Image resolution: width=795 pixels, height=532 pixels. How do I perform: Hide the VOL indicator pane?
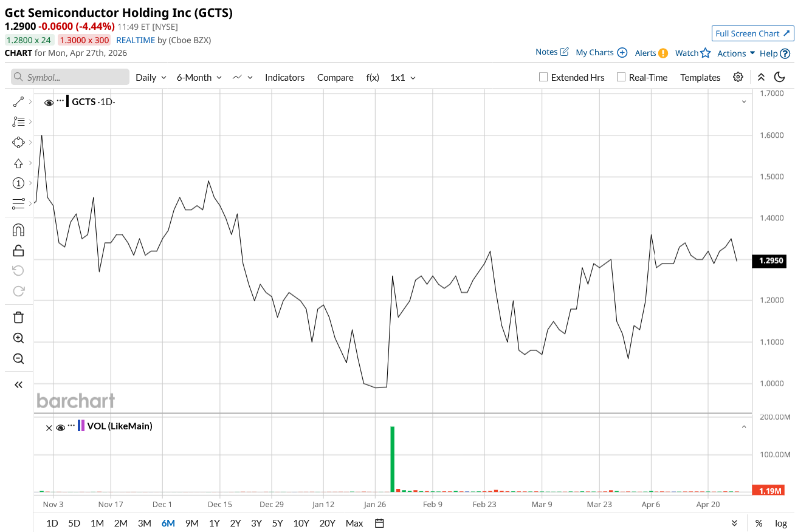click(60, 428)
